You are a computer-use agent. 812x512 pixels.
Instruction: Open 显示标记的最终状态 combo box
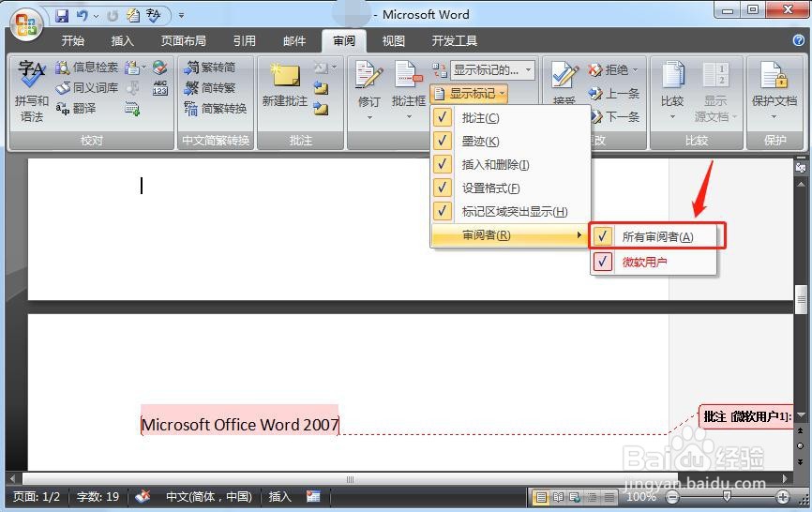(x=492, y=70)
